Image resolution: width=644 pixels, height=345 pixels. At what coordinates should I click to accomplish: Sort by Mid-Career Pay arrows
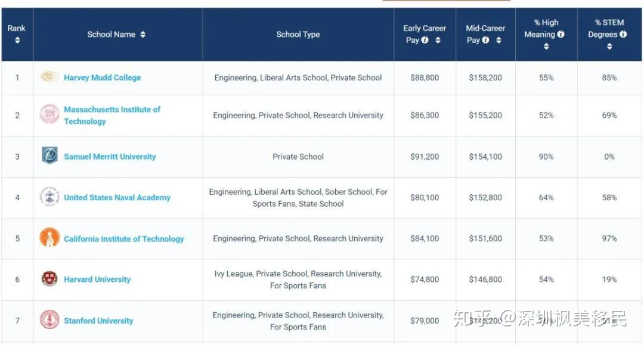click(498, 40)
